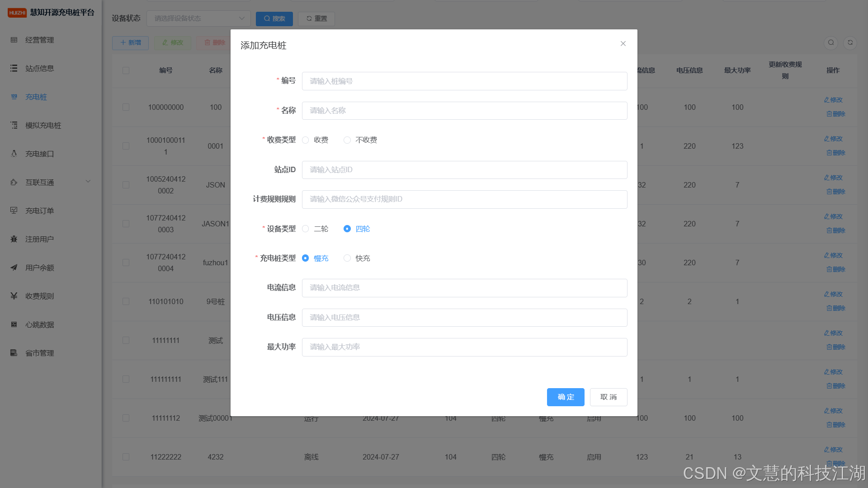Select the 二轮 device type radio
The height and width of the screenshot is (488, 868).
point(306,229)
